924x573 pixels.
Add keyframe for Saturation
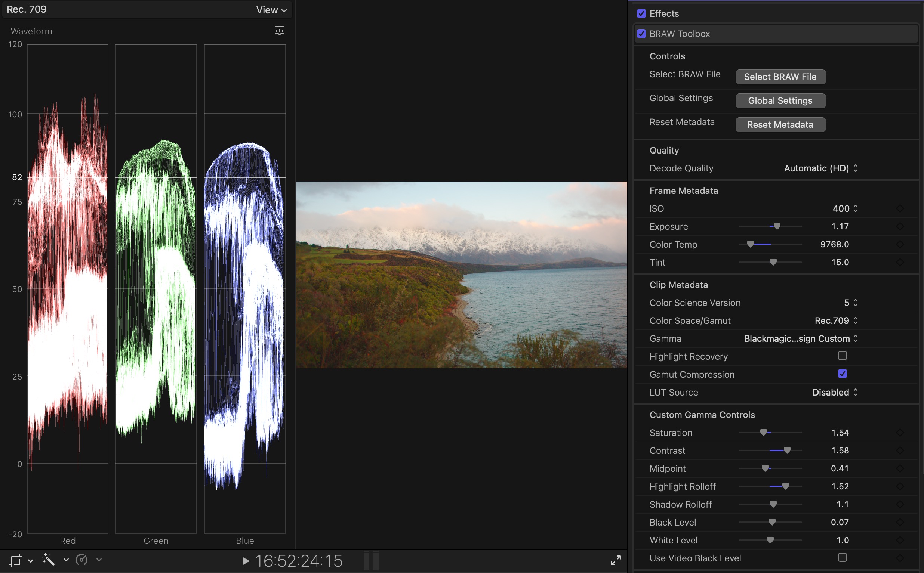tap(900, 433)
